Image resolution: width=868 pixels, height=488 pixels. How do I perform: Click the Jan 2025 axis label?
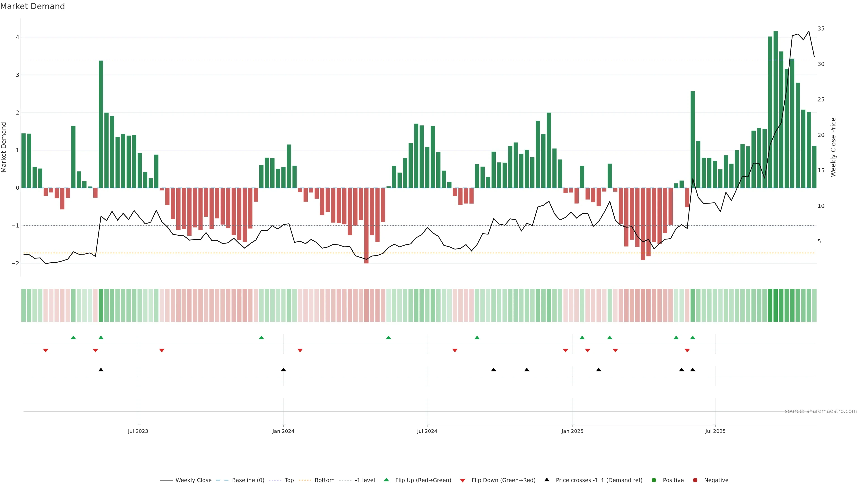[x=572, y=431]
